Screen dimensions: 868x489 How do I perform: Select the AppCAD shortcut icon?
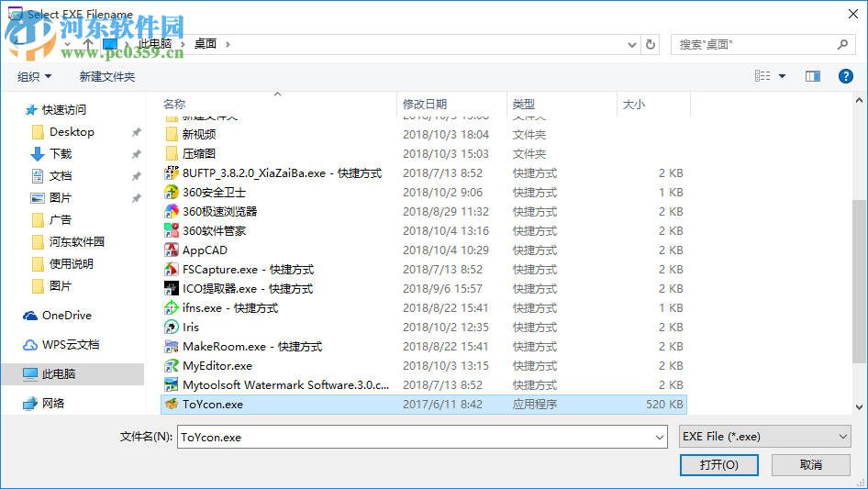point(172,250)
